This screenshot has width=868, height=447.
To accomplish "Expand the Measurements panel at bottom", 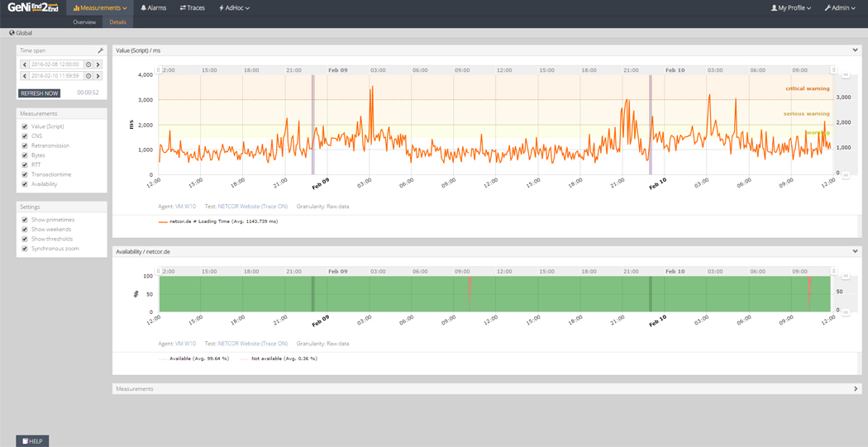I will pyautogui.click(x=856, y=389).
